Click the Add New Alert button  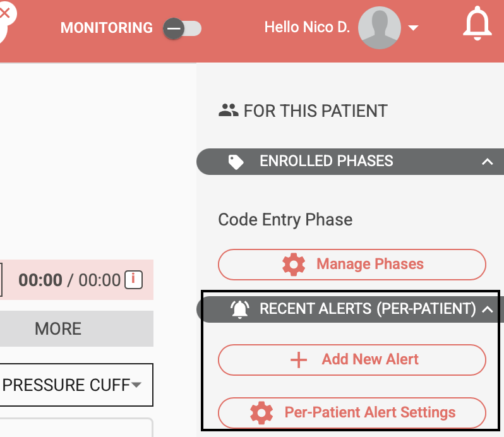pos(352,360)
